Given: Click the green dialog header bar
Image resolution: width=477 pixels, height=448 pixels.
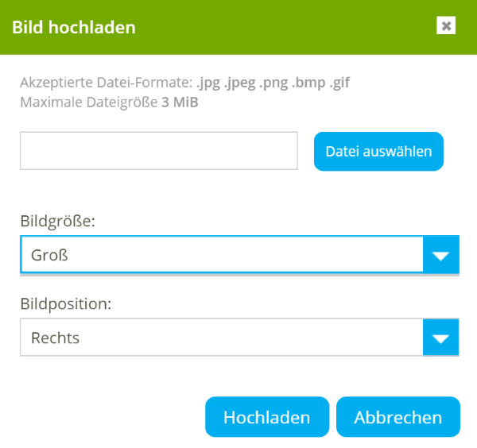Looking at the screenshot, I should click(x=278, y=27).
